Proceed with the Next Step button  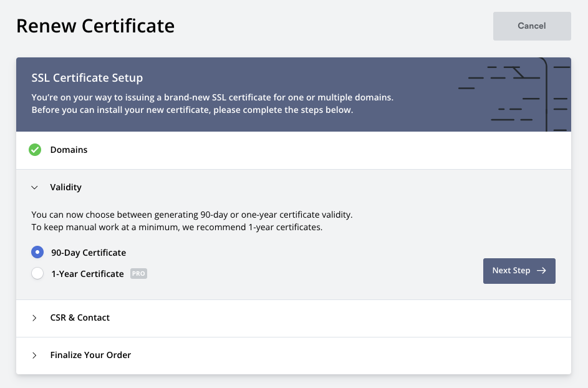pyautogui.click(x=519, y=271)
